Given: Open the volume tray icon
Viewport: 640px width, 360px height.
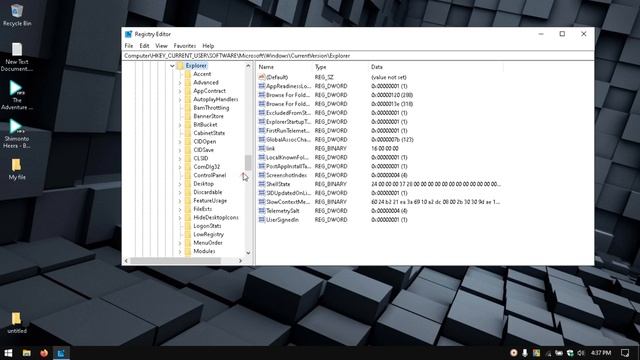Looking at the screenshot, I should tap(581, 353).
